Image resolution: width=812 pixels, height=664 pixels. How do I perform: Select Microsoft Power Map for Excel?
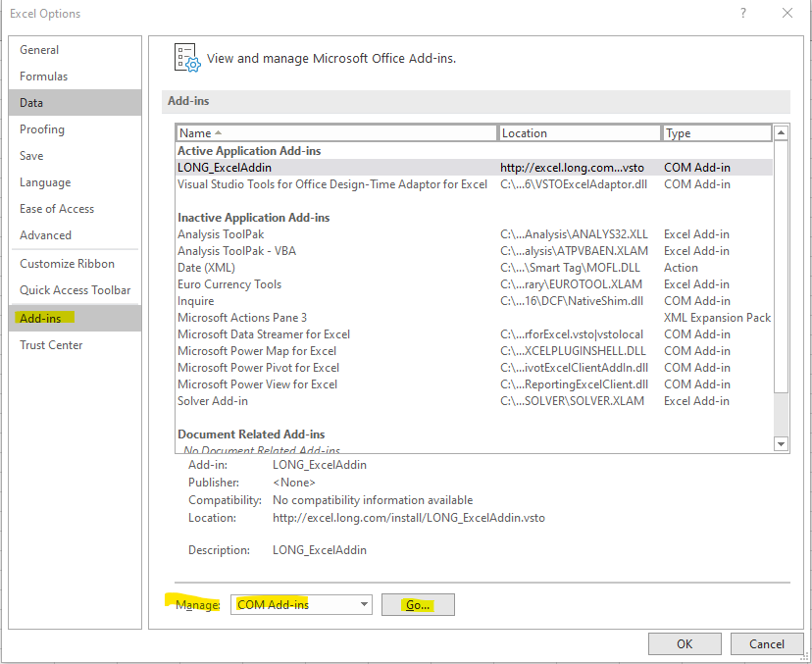point(475,351)
